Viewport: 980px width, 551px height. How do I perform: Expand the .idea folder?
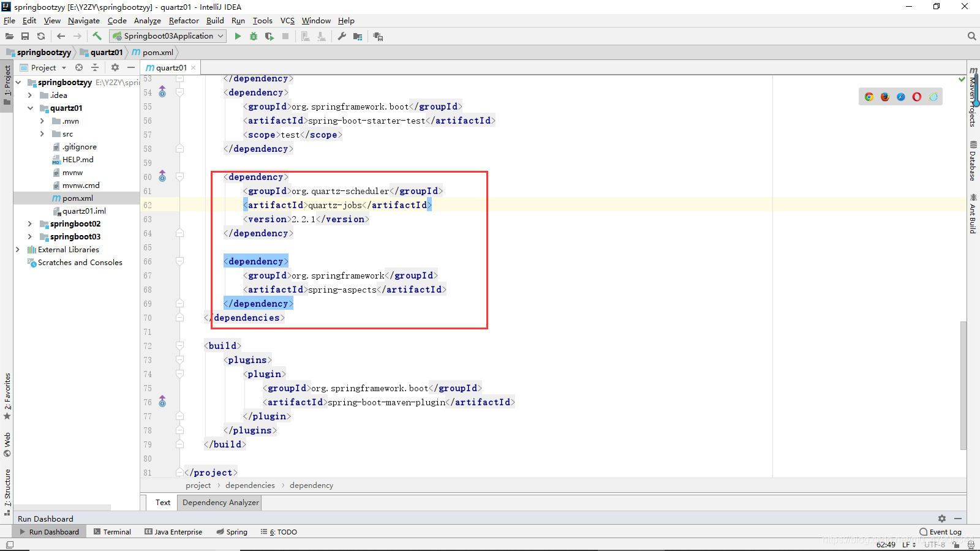click(x=30, y=95)
